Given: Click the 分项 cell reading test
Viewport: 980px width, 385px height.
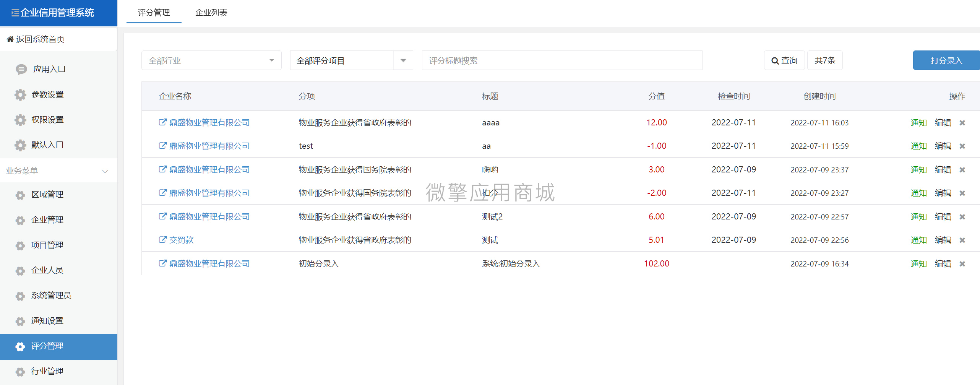Looking at the screenshot, I should coord(306,146).
